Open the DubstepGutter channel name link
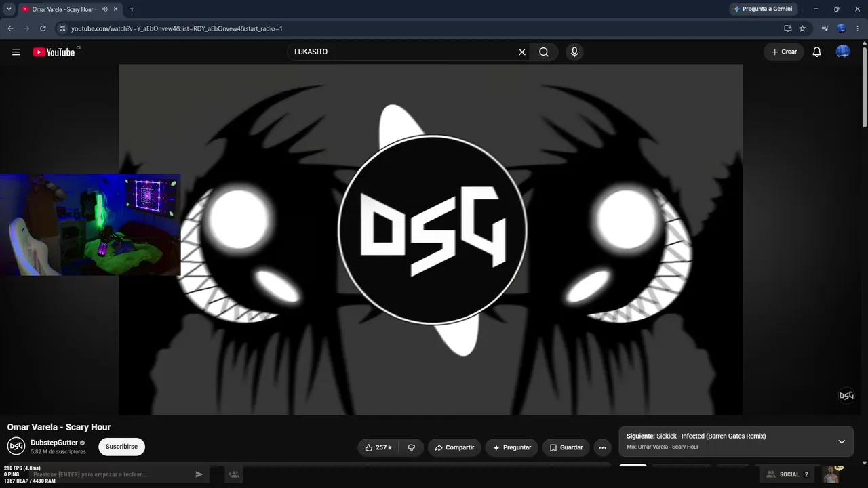 tap(54, 443)
